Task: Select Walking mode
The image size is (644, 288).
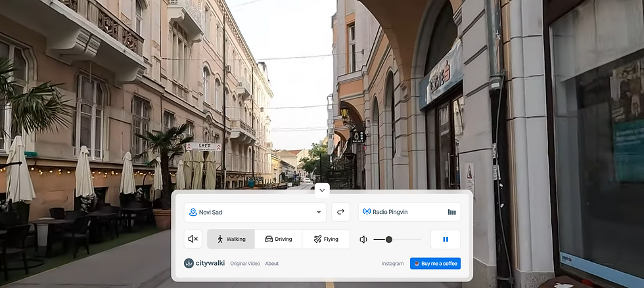Action: [x=231, y=239]
